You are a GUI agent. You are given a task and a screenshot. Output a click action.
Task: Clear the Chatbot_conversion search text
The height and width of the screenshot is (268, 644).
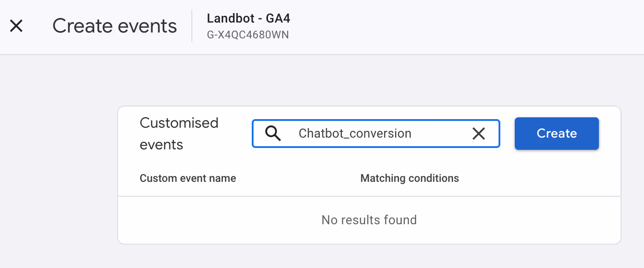coord(478,133)
